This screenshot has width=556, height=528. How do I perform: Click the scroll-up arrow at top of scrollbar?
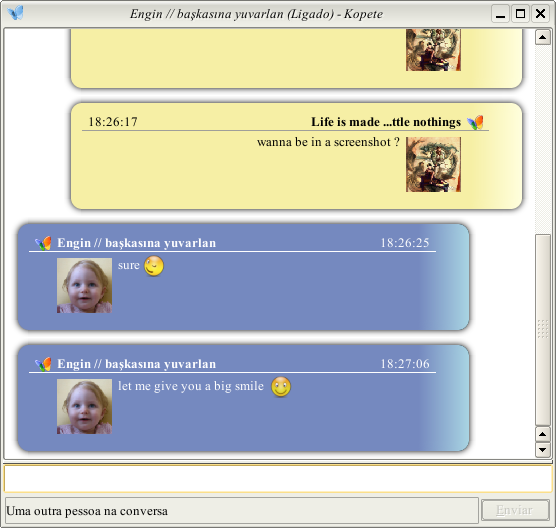pos(543,37)
